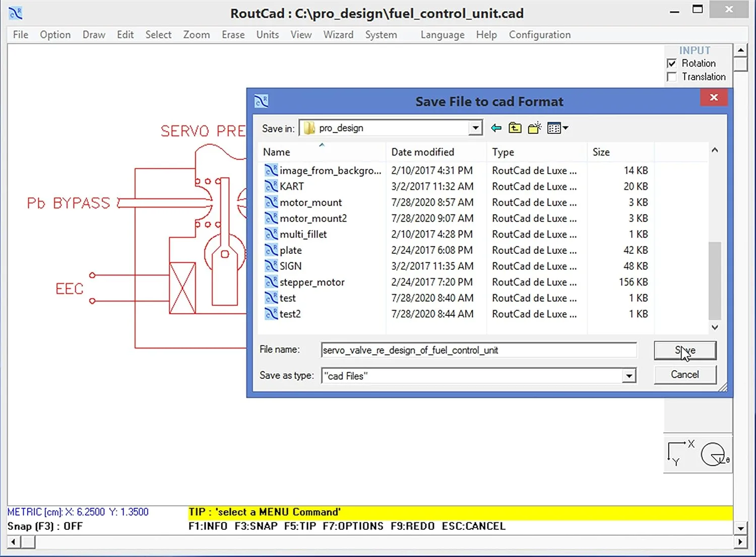Create a new folder in pro_design
The width and height of the screenshot is (756, 557).
coord(534,127)
